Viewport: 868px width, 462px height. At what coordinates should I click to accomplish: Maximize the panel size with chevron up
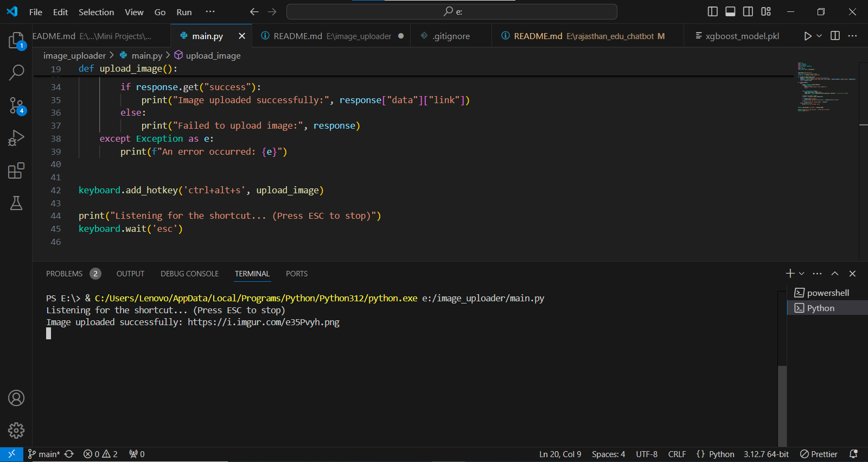pyautogui.click(x=835, y=274)
